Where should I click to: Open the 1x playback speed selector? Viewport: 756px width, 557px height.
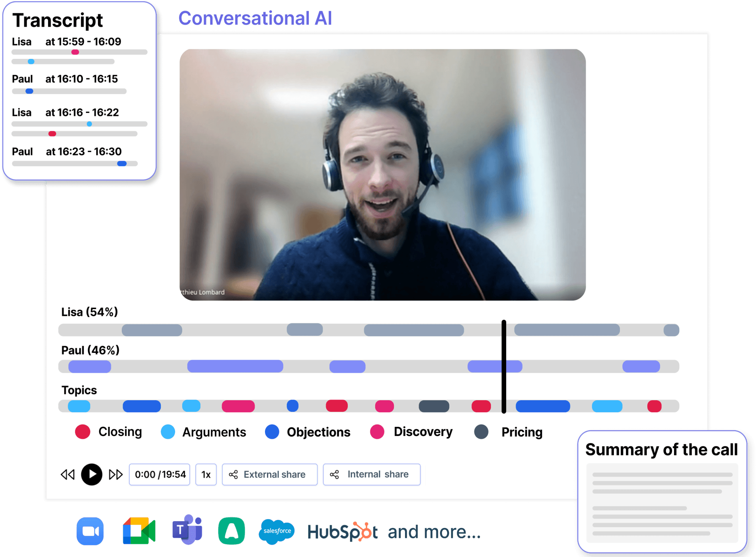pos(206,474)
